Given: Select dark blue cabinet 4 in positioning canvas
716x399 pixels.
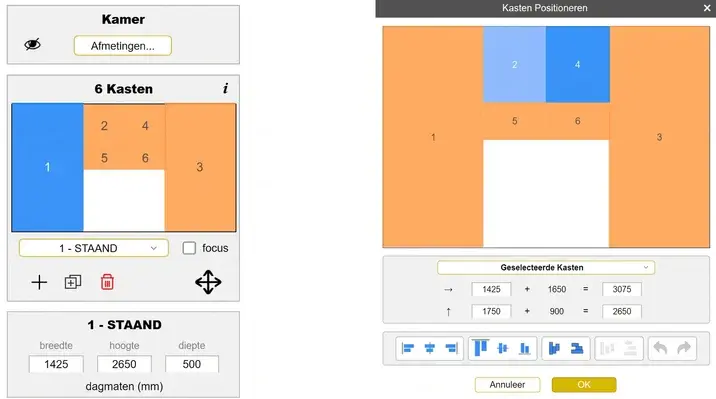Looking at the screenshot, I should point(578,64).
